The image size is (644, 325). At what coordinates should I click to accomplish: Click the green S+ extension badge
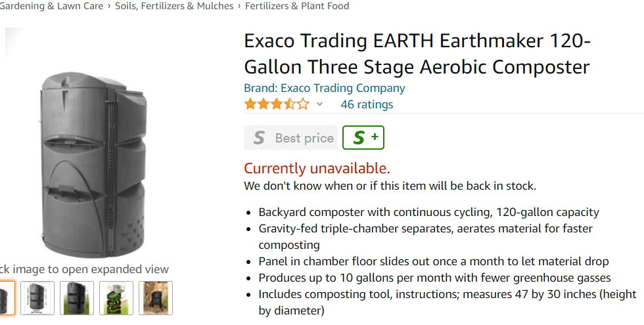coord(363,138)
